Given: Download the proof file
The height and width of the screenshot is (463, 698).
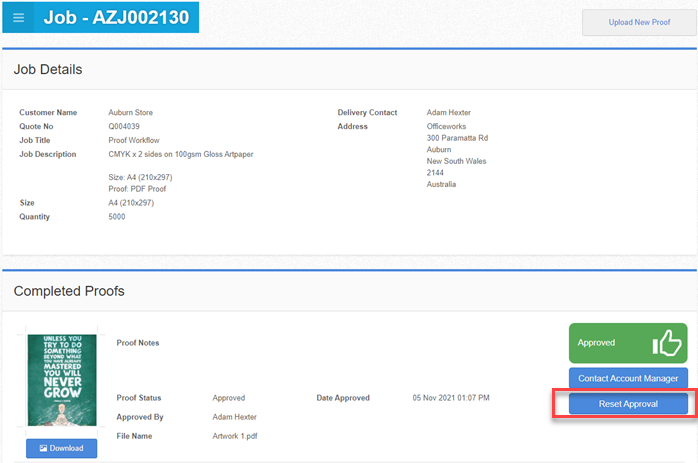Looking at the screenshot, I should click(x=61, y=448).
